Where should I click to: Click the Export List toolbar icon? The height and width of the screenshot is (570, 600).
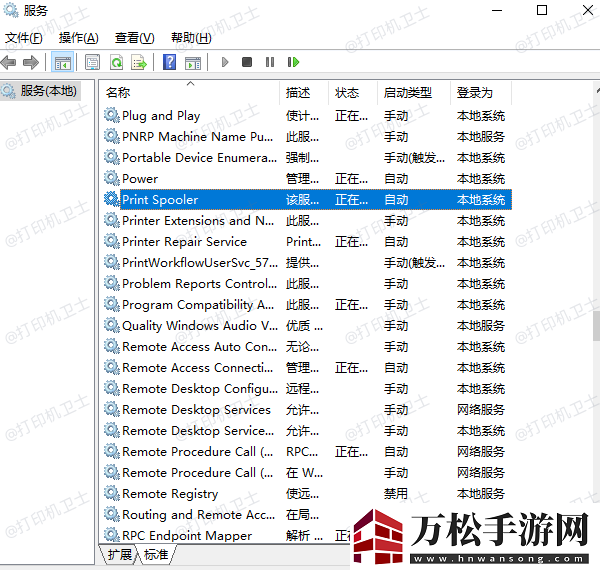pyautogui.click(x=139, y=62)
